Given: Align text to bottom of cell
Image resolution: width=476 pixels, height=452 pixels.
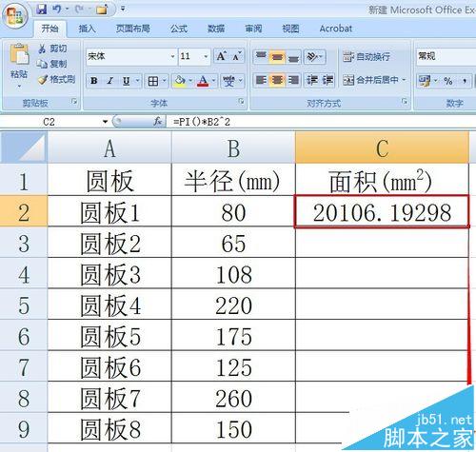Looking at the screenshot, I should click(x=293, y=57).
